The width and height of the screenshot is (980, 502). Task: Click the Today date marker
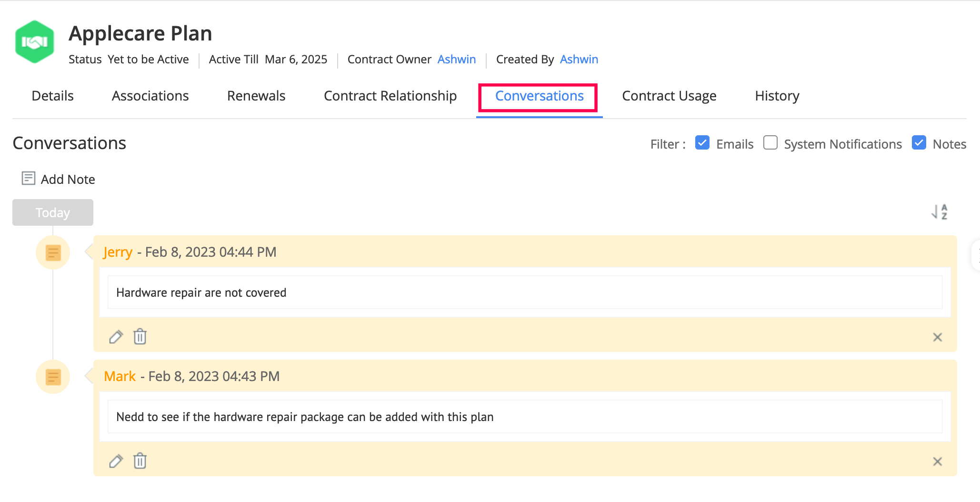[53, 212]
